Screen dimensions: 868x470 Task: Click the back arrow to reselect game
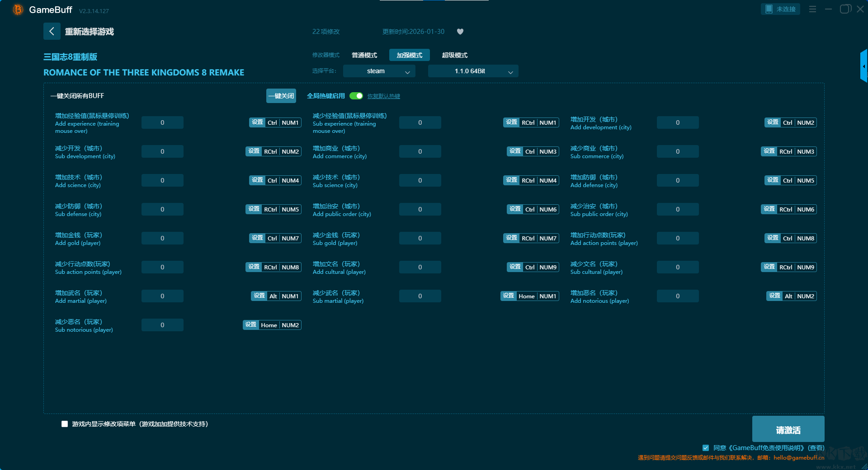52,31
